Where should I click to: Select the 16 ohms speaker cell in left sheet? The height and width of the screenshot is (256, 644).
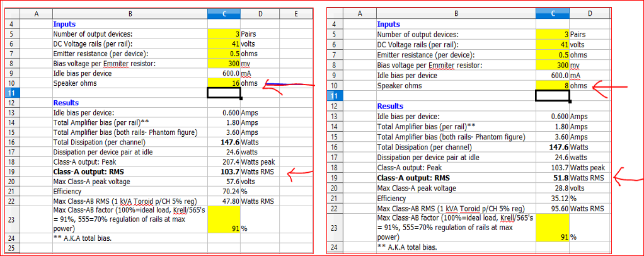point(224,83)
